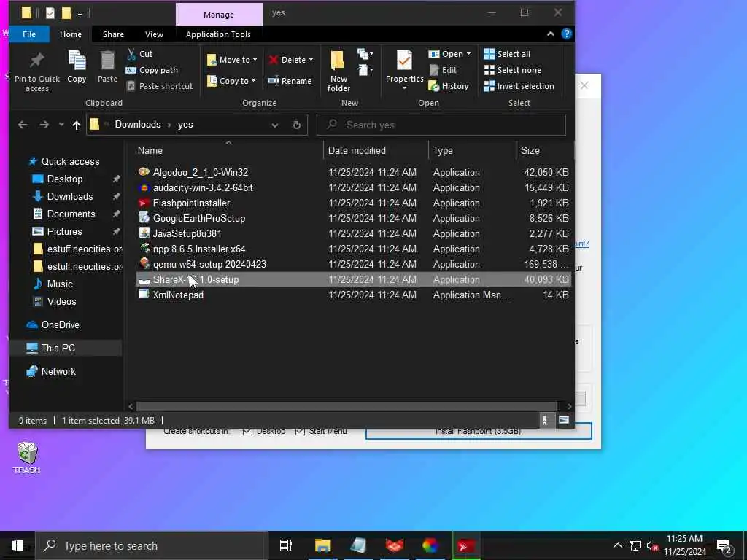Go back with the left arrow
The height and width of the screenshot is (560, 747).
pyautogui.click(x=23, y=125)
